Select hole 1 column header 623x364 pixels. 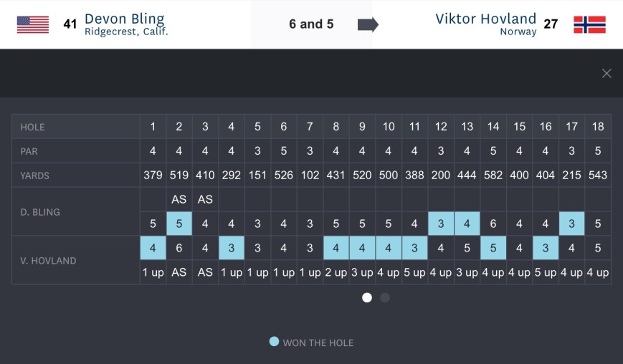pyautogui.click(x=153, y=127)
